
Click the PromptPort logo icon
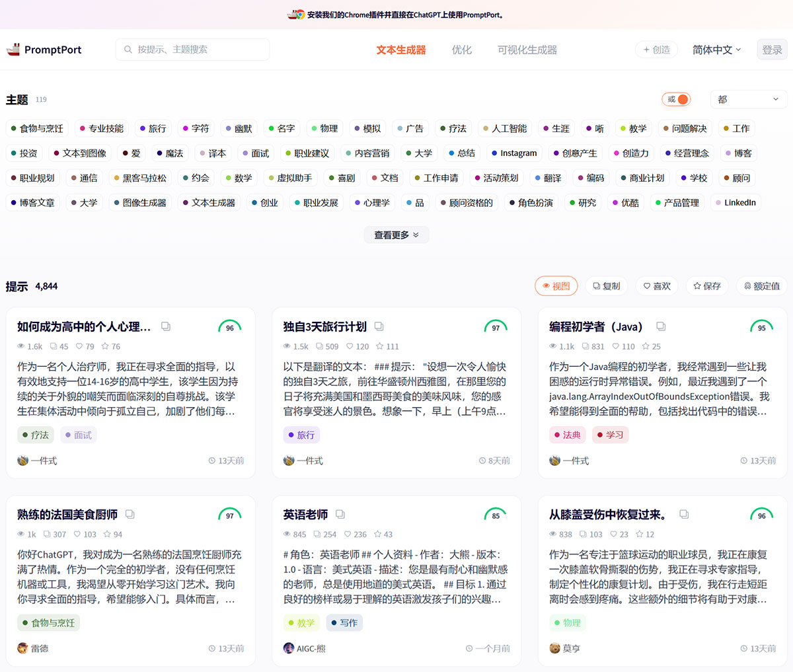(13, 49)
